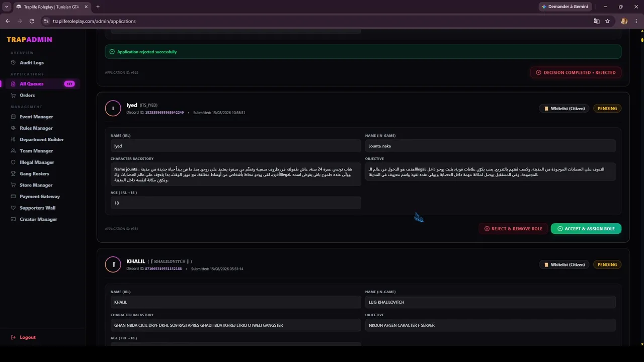Open All Queues in the sidebar
The image size is (644, 362).
(x=43, y=84)
